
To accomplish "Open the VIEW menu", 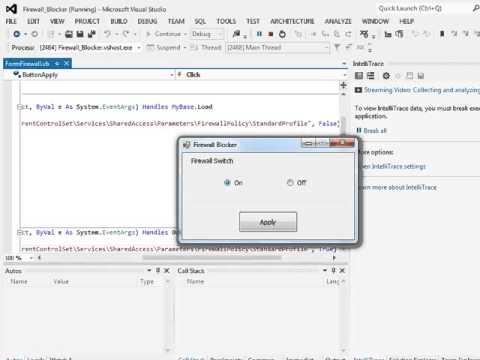I will pos(57,21).
